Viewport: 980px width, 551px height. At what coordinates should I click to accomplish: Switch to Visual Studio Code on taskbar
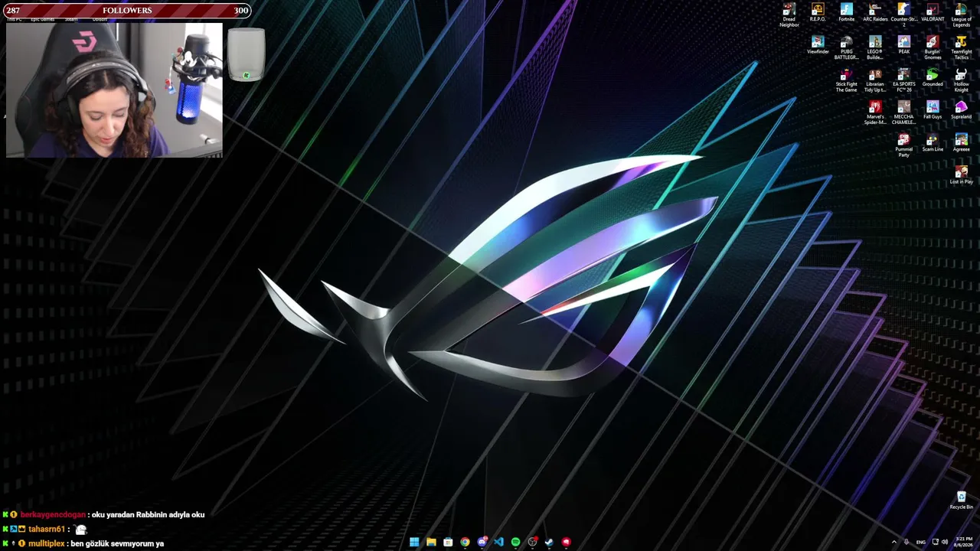pos(498,542)
